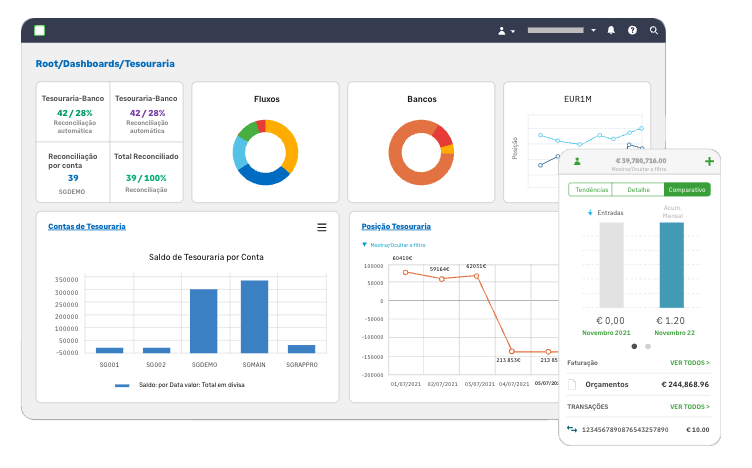Click the green plus icon on mobile panel

(709, 162)
